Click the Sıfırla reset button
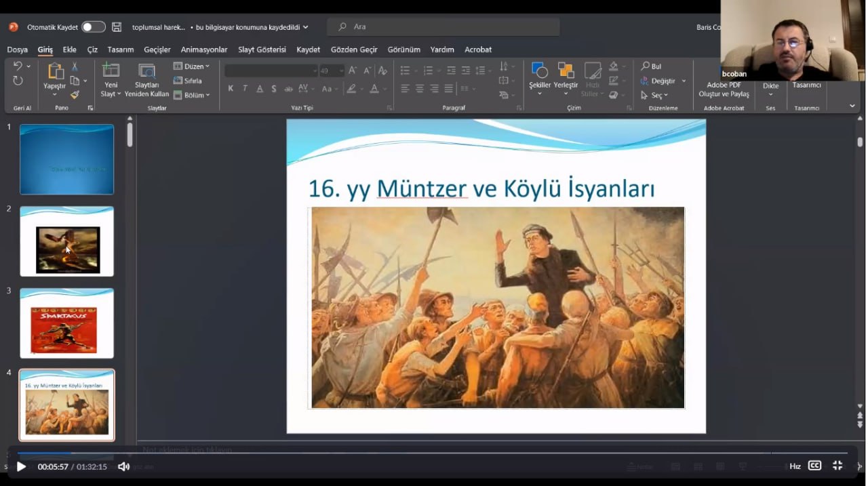 [x=188, y=81]
